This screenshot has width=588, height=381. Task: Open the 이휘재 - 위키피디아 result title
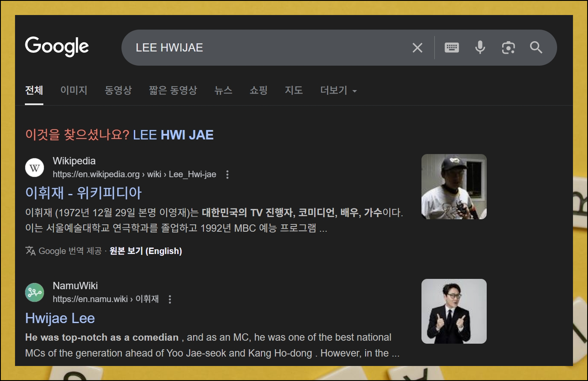pyautogui.click(x=83, y=193)
